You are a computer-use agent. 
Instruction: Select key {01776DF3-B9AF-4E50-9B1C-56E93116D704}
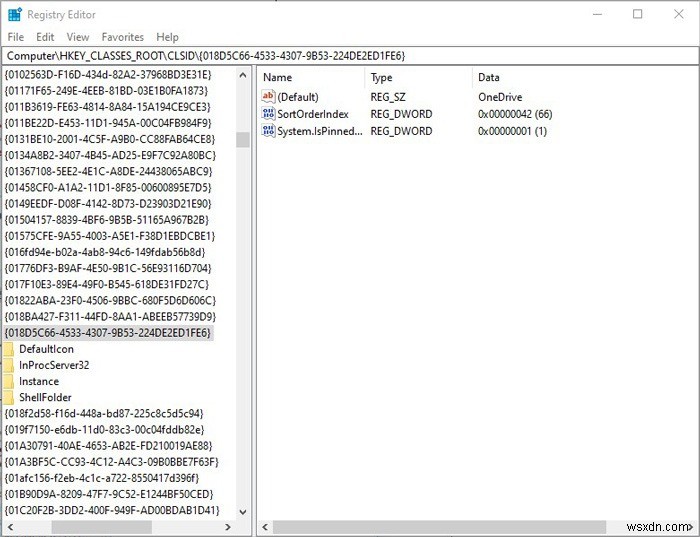click(x=108, y=268)
